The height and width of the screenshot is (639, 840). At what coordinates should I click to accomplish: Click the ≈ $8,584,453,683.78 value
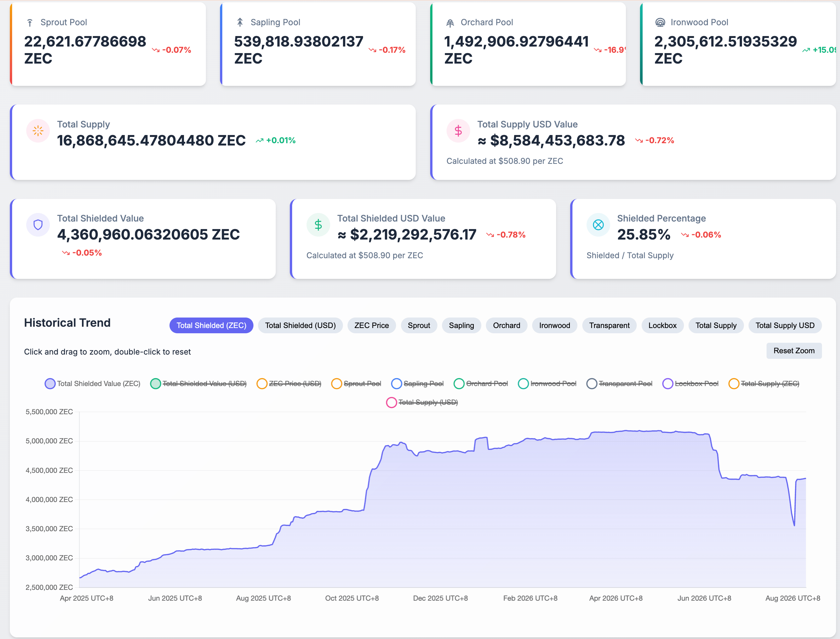point(551,141)
